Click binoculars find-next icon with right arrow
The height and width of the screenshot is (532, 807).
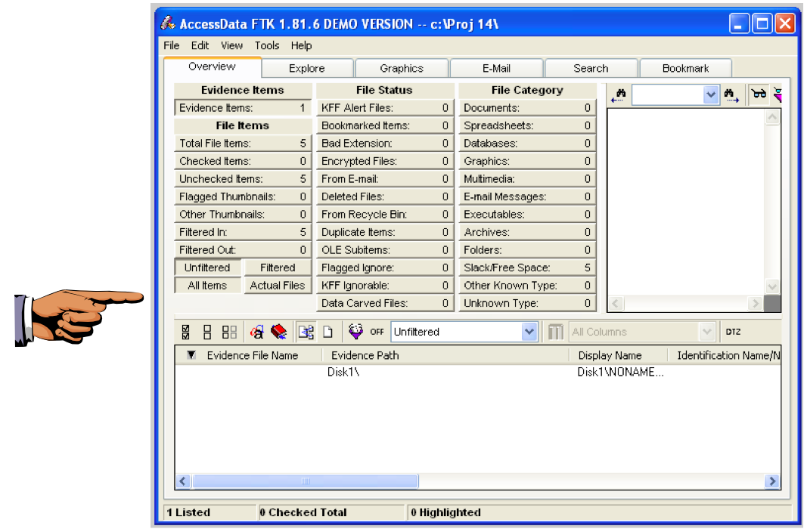[731, 96]
